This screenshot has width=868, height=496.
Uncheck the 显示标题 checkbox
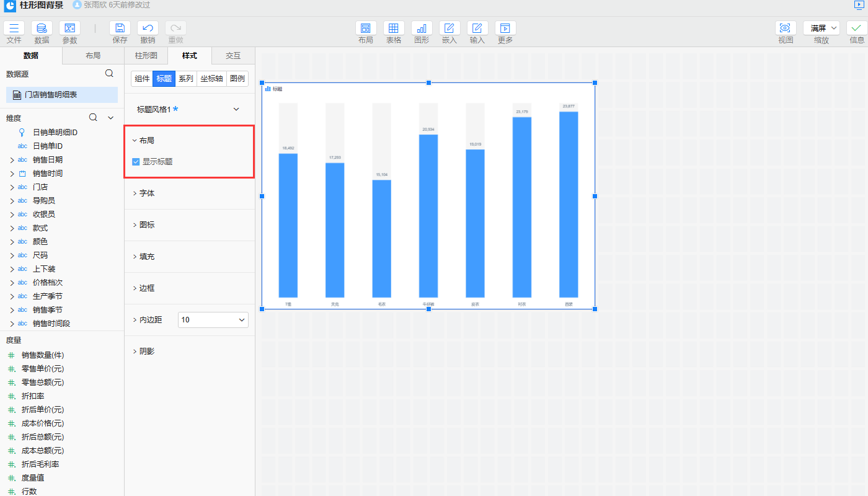(136, 162)
